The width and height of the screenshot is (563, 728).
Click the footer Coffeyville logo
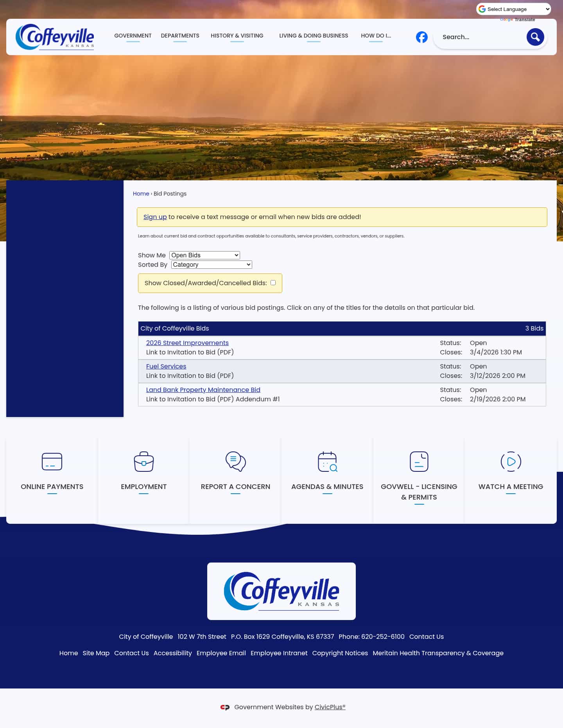[x=281, y=591]
